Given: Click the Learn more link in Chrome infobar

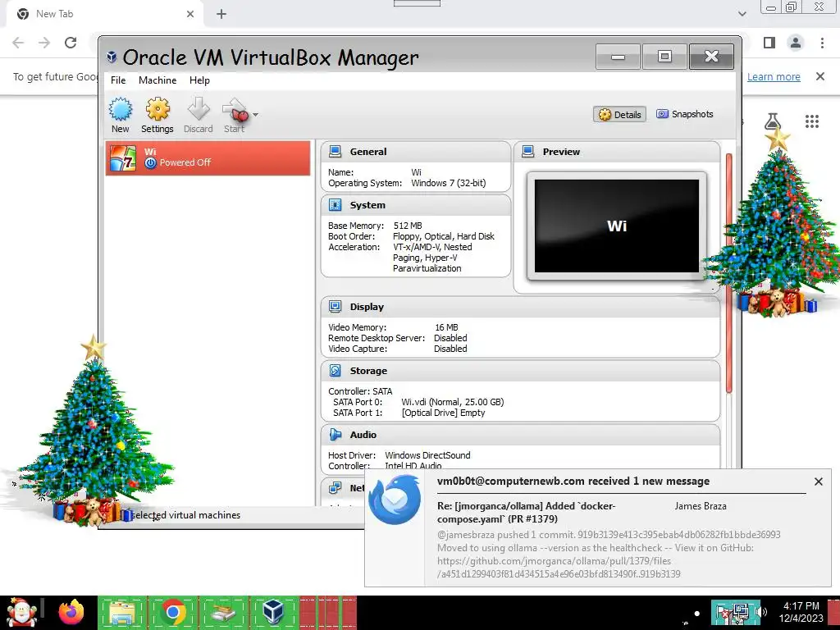Looking at the screenshot, I should click(774, 76).
